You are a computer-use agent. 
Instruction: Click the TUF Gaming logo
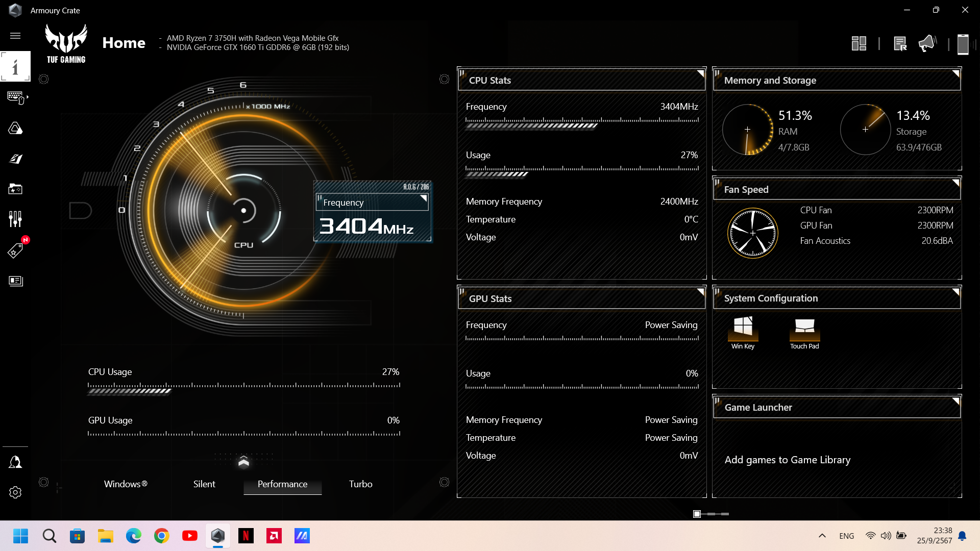(x=66, y=44)
